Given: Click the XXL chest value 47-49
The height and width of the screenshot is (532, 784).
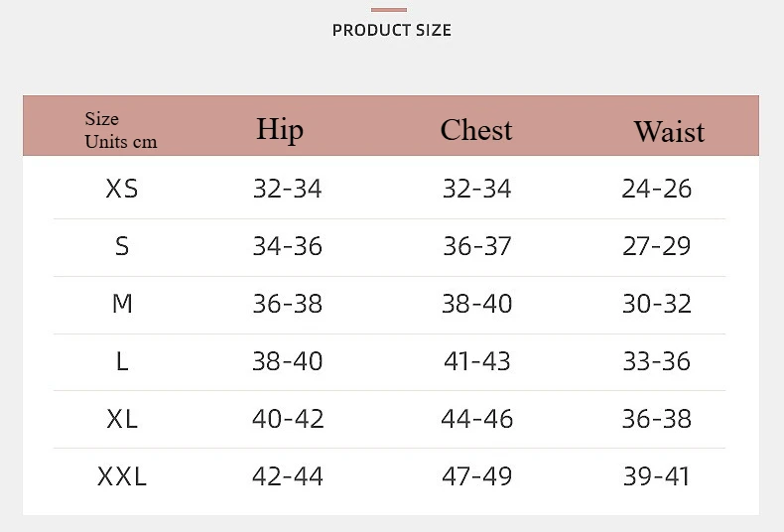Looking at the screenshot, I should tap(477, 476).
